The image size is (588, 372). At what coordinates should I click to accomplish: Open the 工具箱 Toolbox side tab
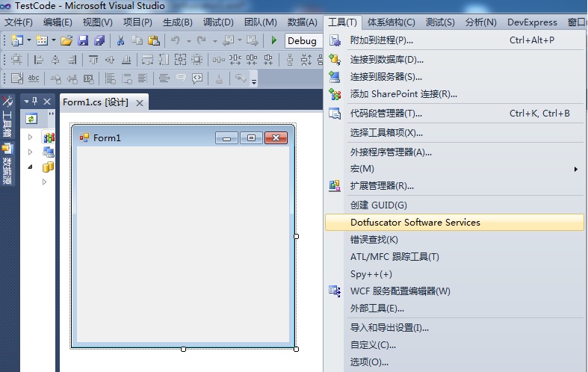click(7, 117)
